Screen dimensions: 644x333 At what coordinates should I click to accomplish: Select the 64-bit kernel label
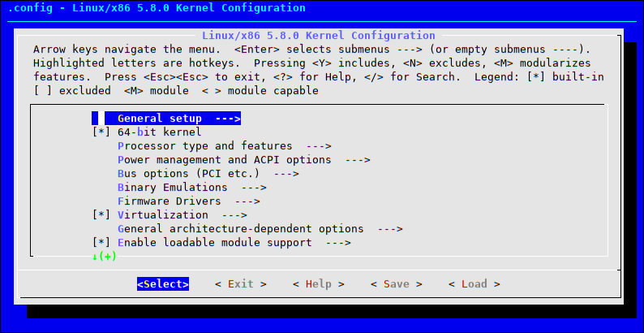159,132
